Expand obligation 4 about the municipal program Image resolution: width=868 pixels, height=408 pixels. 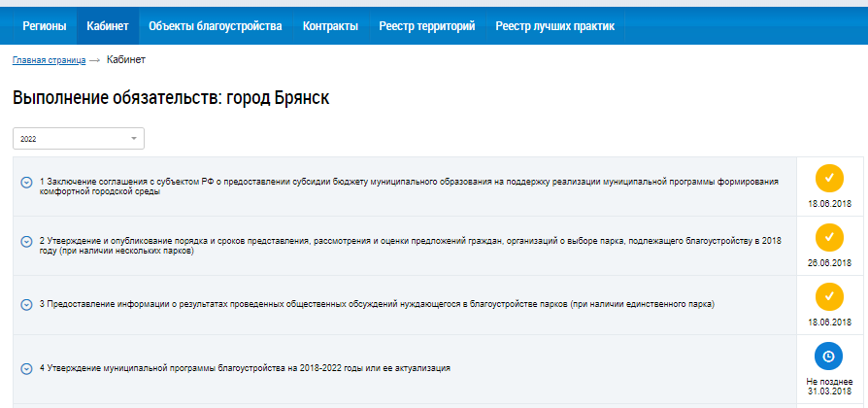[x=26, y=368]
